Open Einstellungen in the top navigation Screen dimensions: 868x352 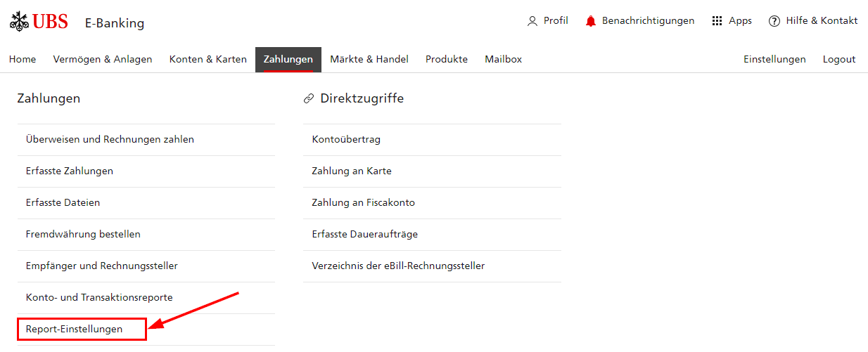coord(774,60)
